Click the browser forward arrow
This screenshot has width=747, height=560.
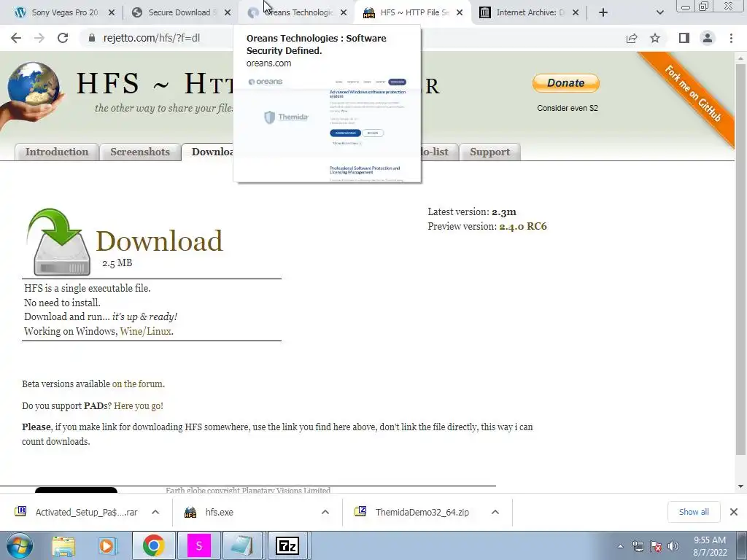39,38
